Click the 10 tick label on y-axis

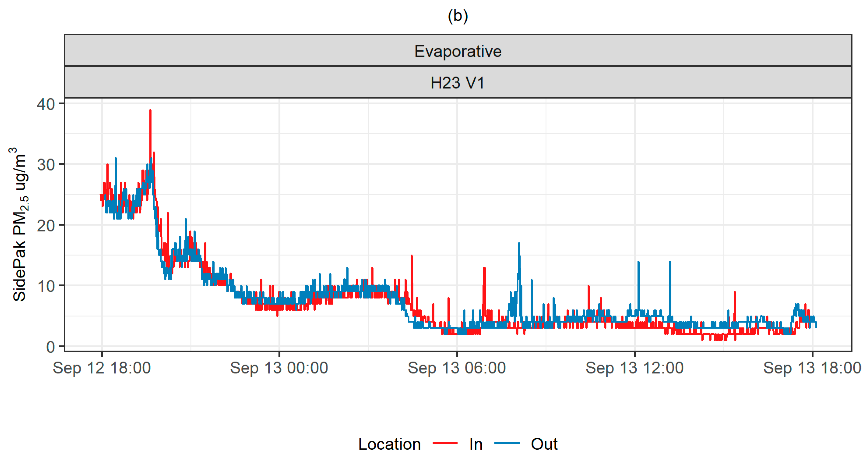[46, 286]
